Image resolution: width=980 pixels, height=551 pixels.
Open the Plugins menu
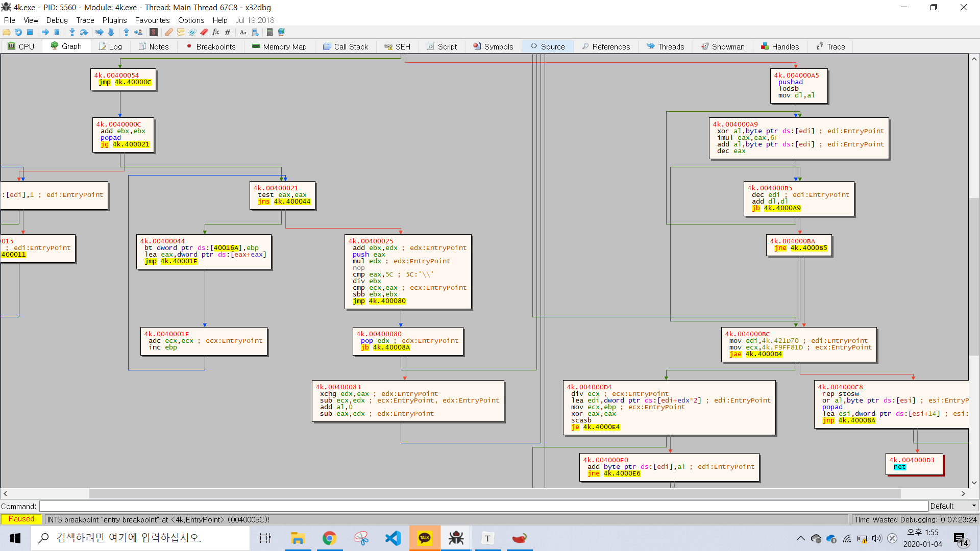point(114,20)
